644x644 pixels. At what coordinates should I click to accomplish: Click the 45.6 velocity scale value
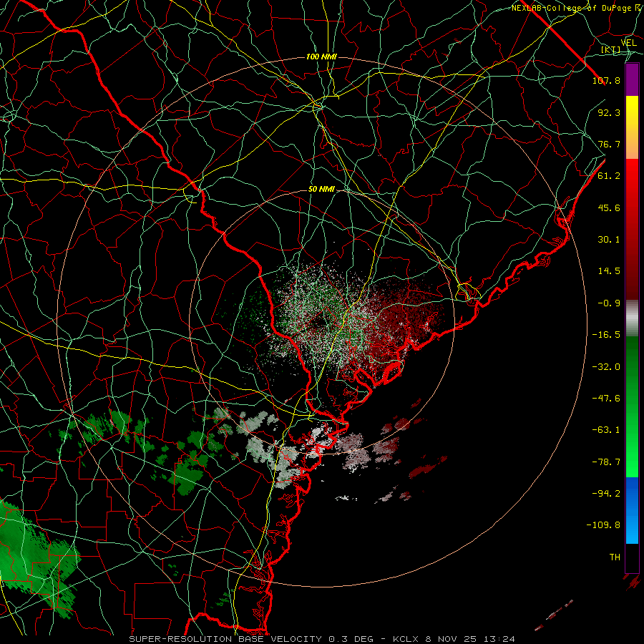click(609, 208)
